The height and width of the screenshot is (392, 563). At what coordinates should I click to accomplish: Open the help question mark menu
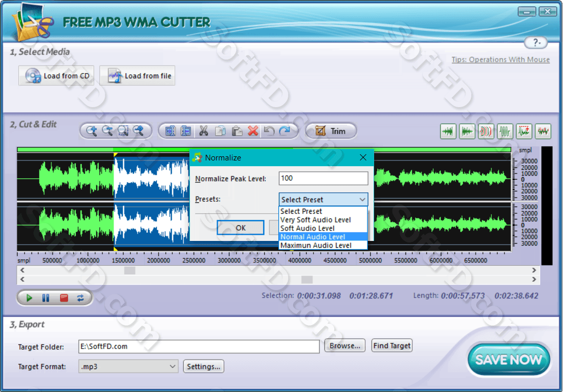pyautogui.click(x=536, y=43)
